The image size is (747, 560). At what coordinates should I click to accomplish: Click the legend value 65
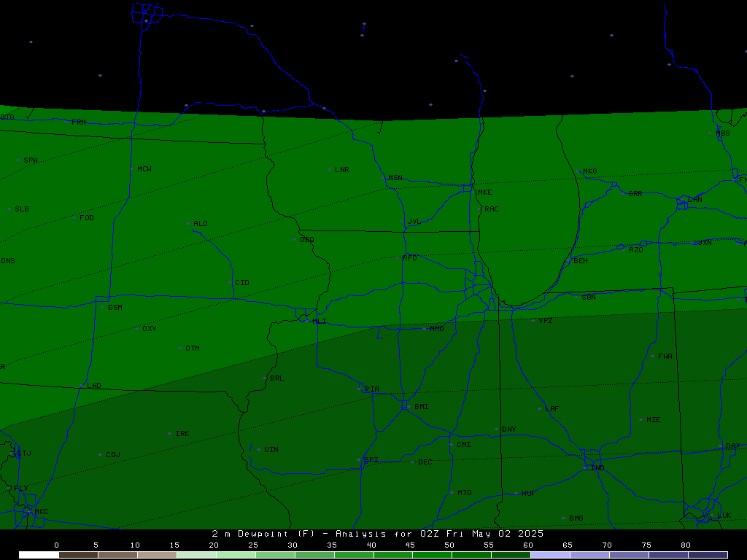[x=567, y=545]
